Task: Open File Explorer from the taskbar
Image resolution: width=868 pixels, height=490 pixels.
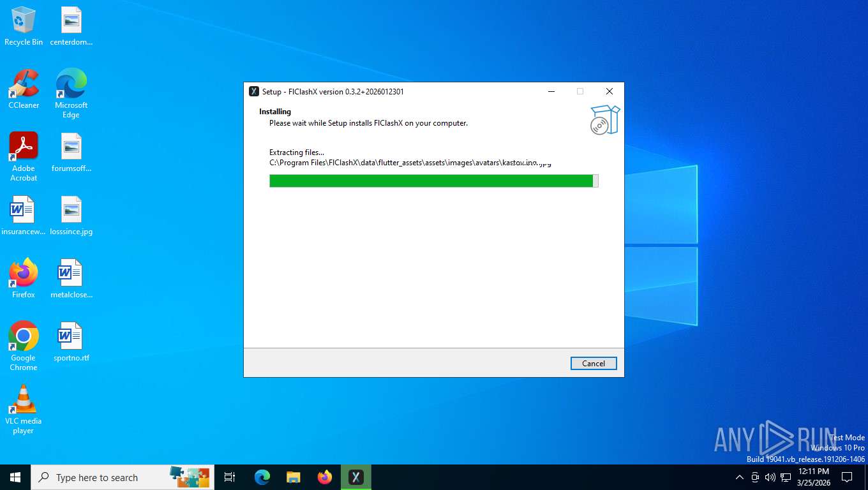Action: [x=293, y=477]
